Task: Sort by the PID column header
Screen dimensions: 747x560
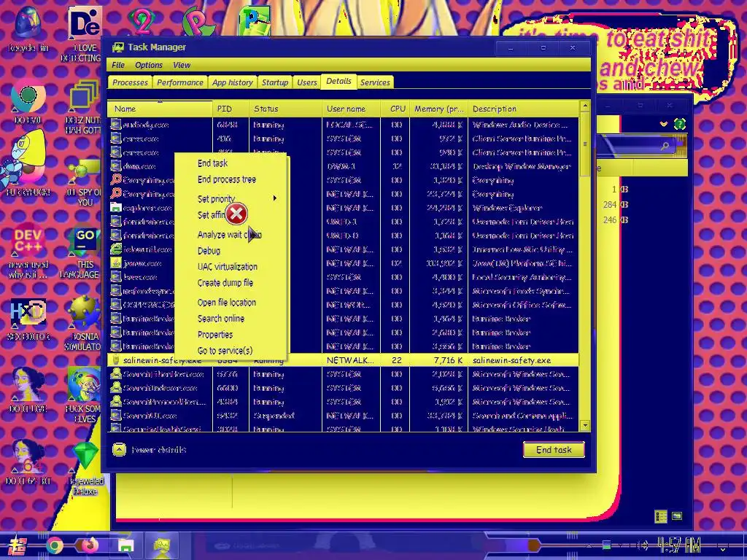Action: pos(231,109)
